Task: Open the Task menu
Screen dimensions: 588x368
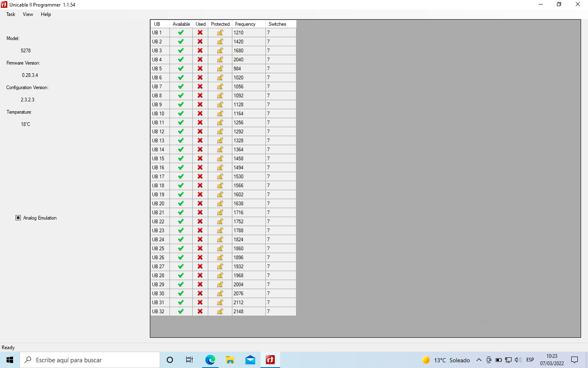Action: (x=11, y=14)
